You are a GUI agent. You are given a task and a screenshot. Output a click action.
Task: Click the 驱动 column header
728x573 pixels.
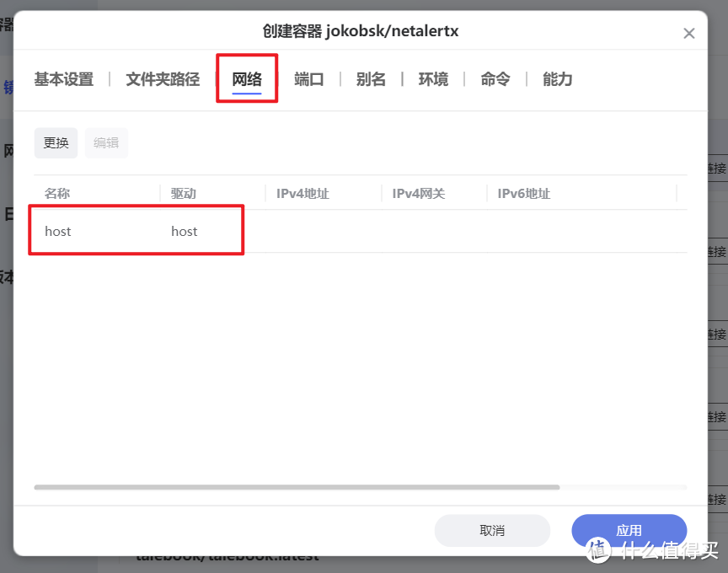pos(184,193)
